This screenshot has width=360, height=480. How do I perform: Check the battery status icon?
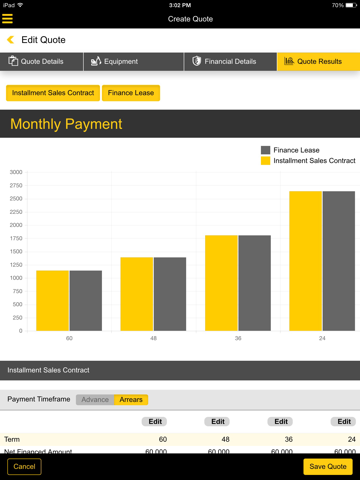tap(351, 5)
